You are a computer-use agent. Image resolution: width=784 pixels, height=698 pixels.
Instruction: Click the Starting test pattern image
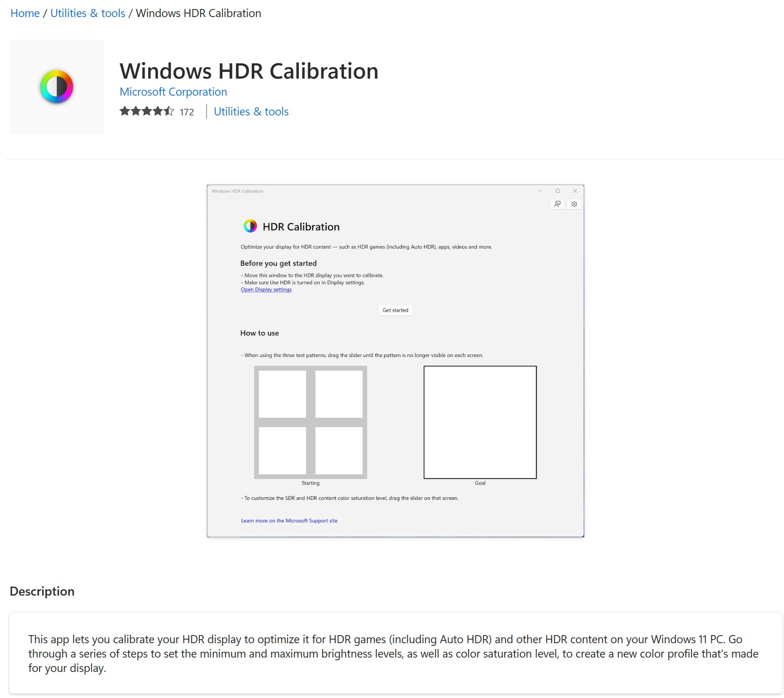[311, 422]
